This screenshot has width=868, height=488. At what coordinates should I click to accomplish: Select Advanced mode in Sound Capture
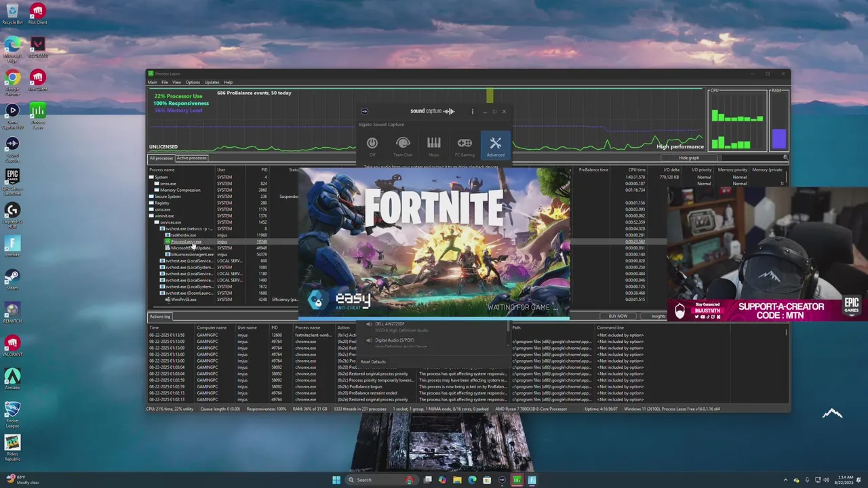click(496, 146)
